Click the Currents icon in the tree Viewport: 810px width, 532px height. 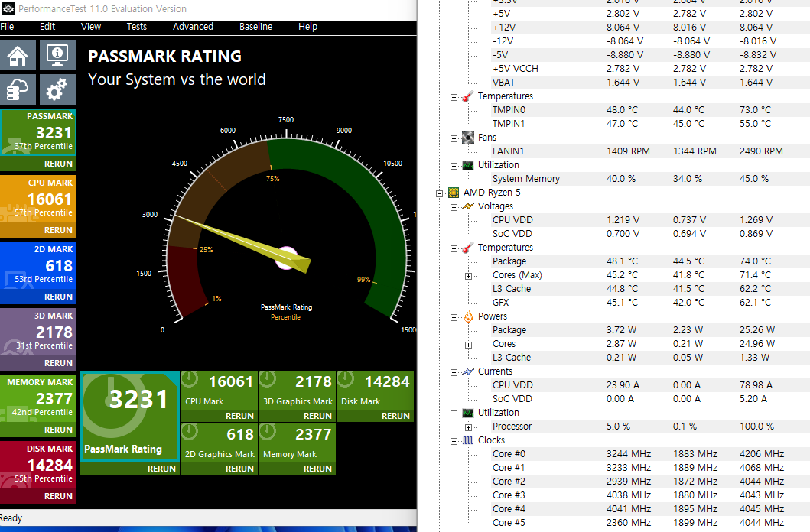tap(468, 371)
